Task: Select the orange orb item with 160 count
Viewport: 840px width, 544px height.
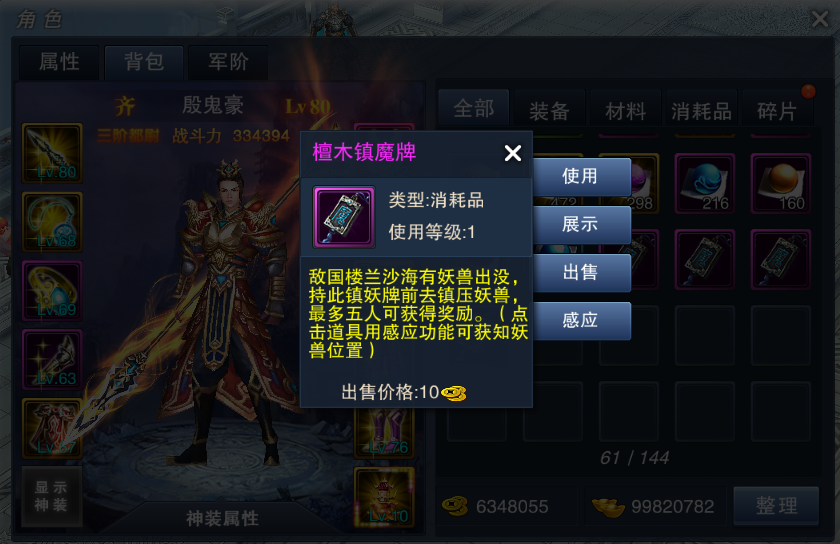Action: click(781, 183)
